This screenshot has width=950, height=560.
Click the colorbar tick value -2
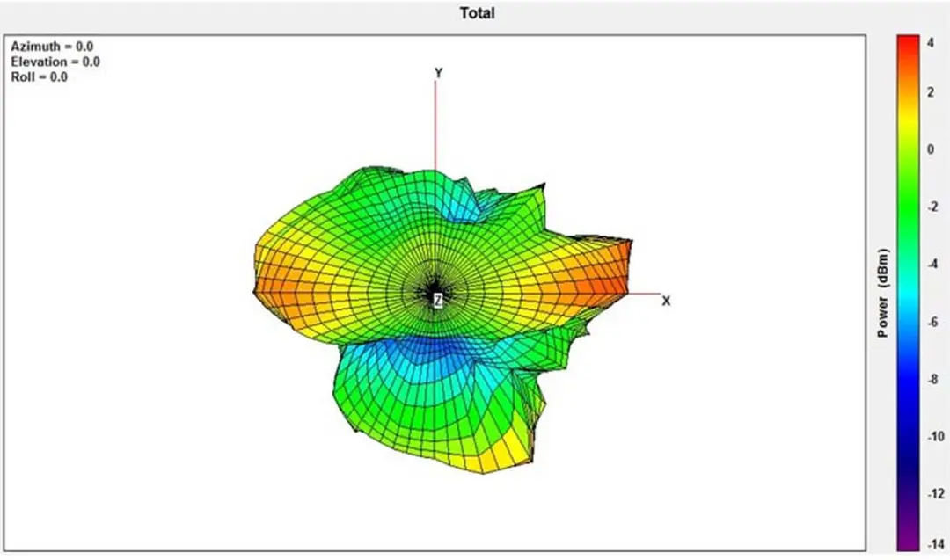(933, 207)
